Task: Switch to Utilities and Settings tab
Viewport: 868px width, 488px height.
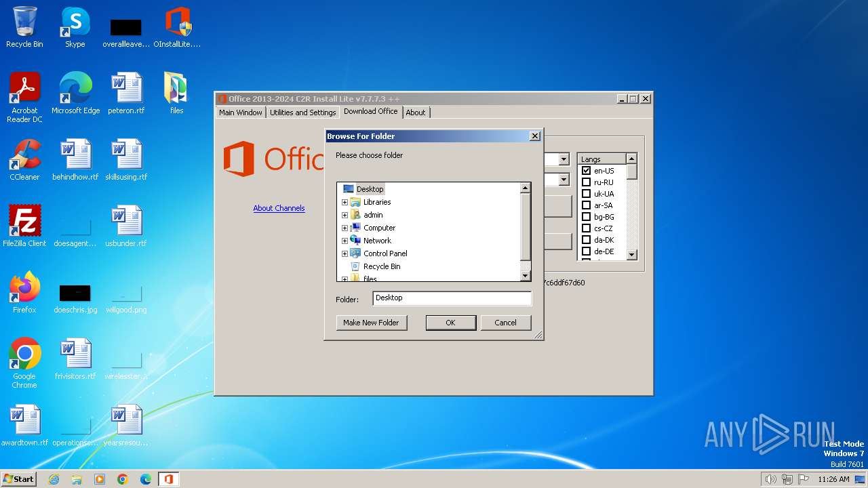Action: (x=302, y=113)
